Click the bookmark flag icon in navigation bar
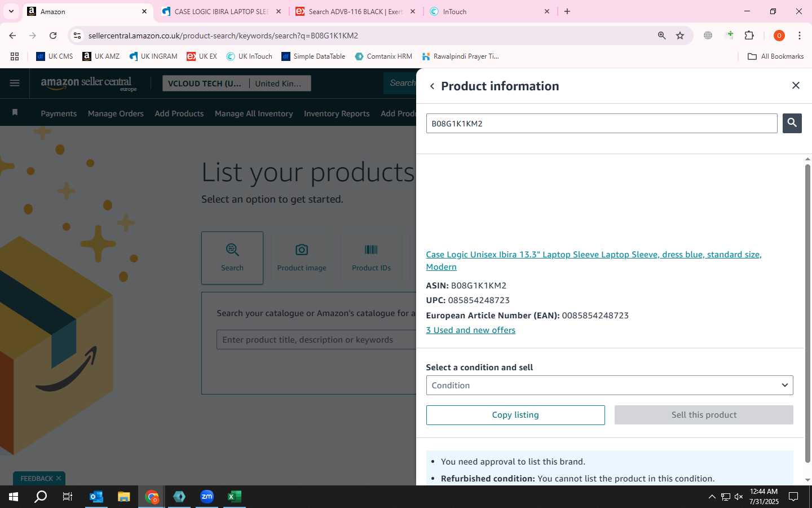This screenshot has height=508, width=812. (15, 112)
